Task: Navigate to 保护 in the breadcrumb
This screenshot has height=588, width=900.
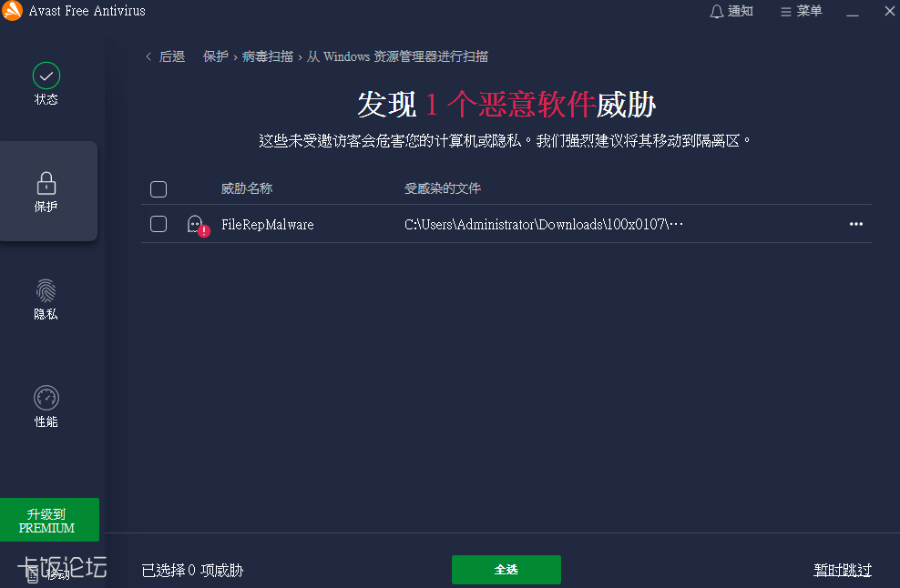Action: click(x=216, y=56)
